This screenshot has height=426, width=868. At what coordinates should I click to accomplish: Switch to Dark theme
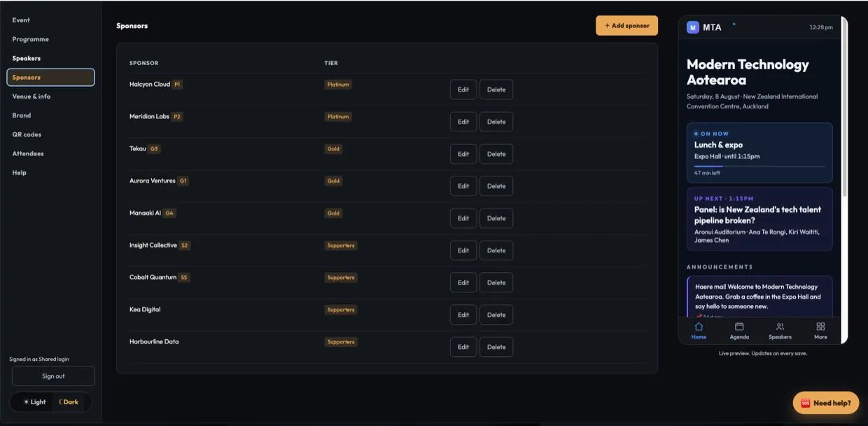(x=69, y=402)
